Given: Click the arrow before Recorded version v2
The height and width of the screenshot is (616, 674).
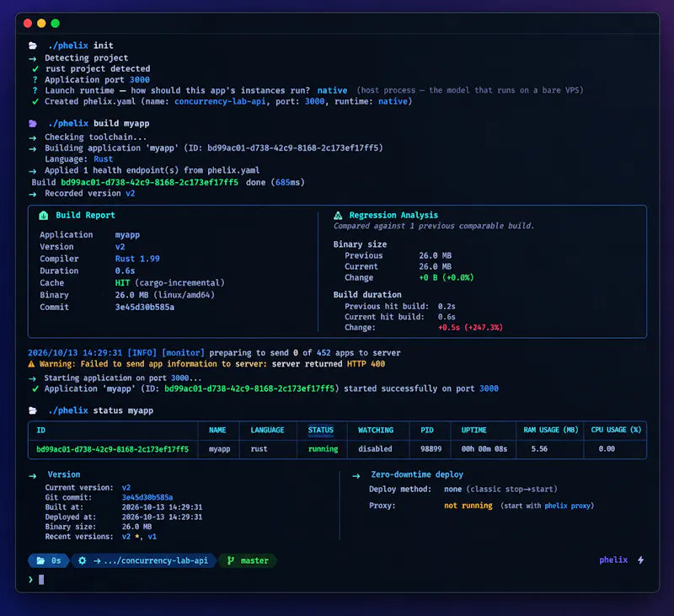Looking at the screenshot, I should coord(33,195).
